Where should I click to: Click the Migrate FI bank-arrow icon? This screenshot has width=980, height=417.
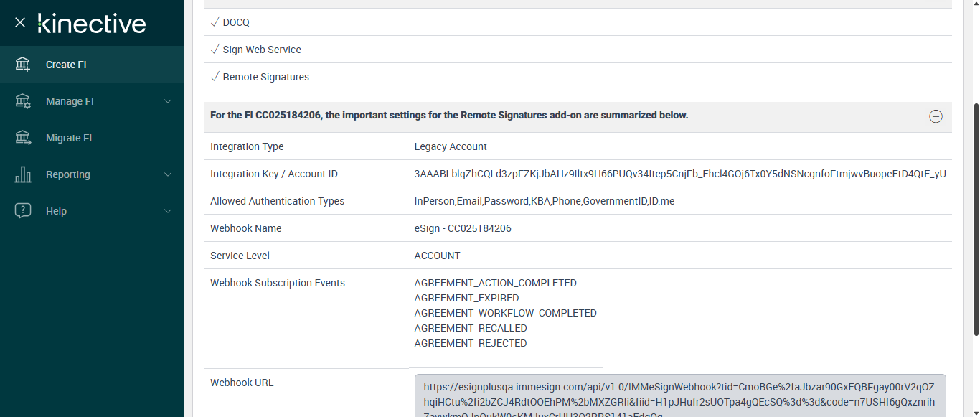[x=23, y=138]
